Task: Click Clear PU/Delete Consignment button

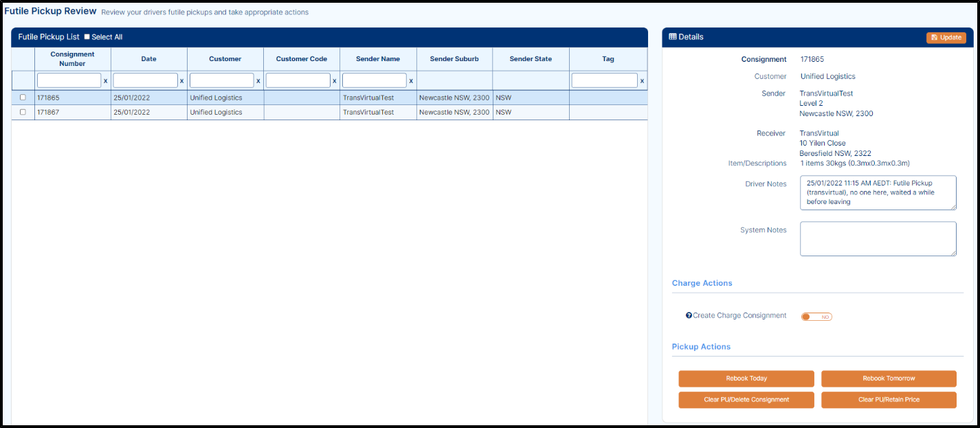Action: tap(746, 400)
